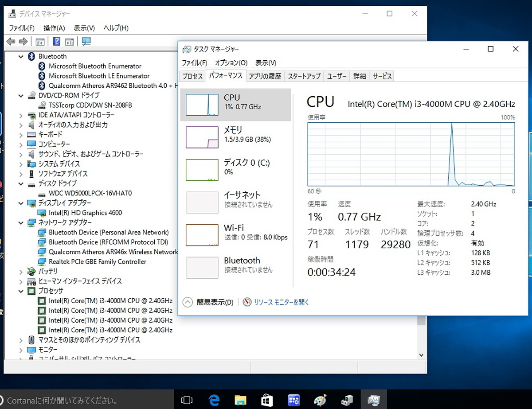The height and width of the screenshot is (409, 532).
Task: Click the show-hidden-devices properties toolbar icon
Action: tap(69, 42)
